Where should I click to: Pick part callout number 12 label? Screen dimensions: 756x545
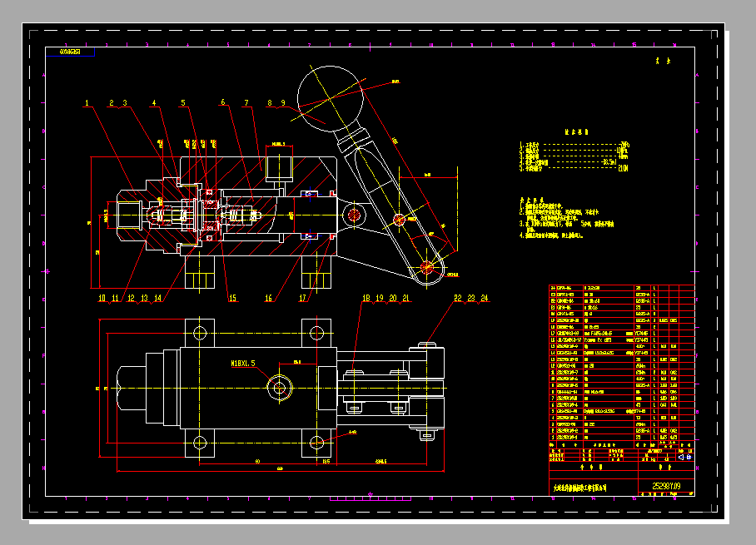131,298
